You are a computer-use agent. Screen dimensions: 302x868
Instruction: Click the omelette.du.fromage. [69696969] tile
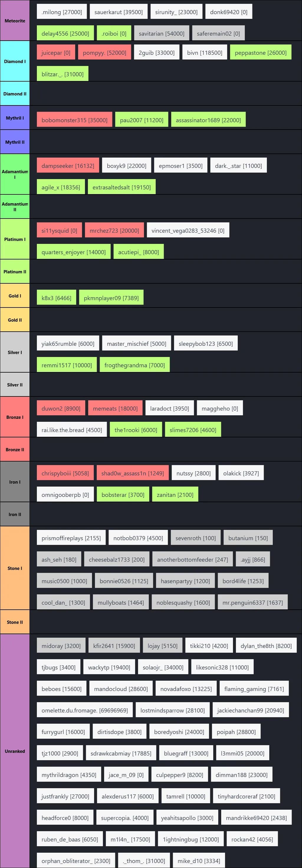[x=84, y=710]
